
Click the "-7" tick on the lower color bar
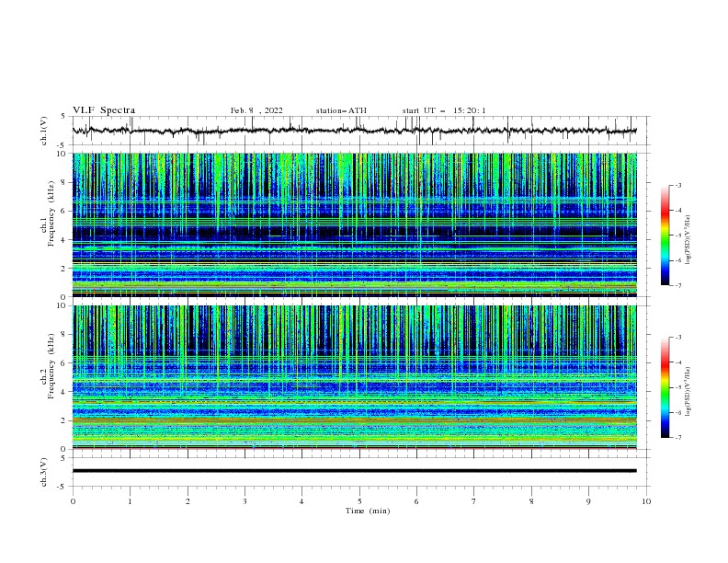[x=678, y=438]
